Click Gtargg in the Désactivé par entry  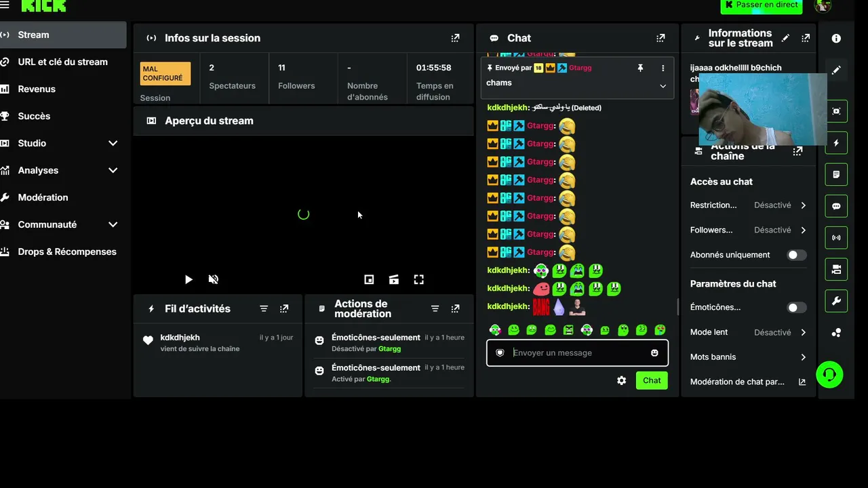(x=390, y=349)
